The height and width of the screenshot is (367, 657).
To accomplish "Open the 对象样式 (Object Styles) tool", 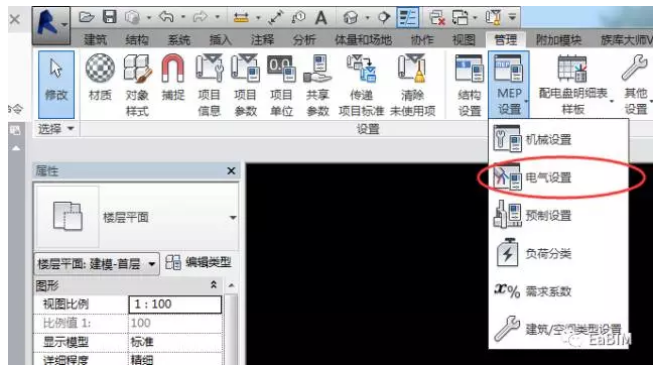I will coord(137,85).
